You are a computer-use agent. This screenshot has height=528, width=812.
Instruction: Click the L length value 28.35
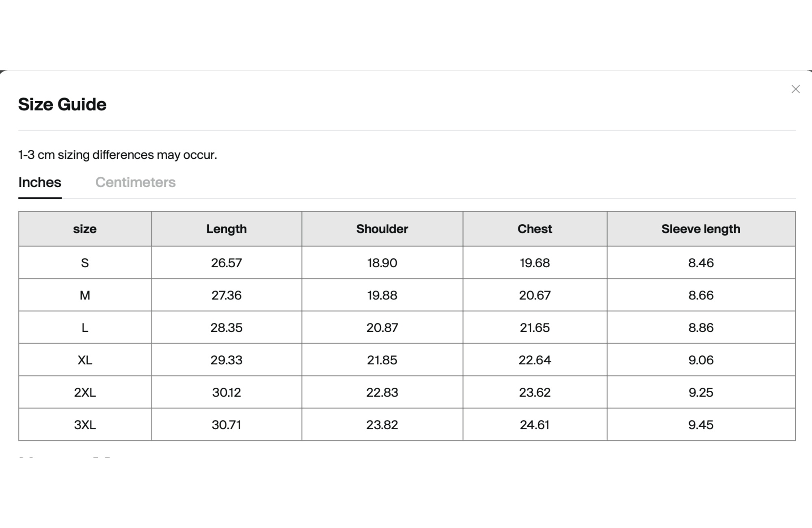click(x=227, y=328)
